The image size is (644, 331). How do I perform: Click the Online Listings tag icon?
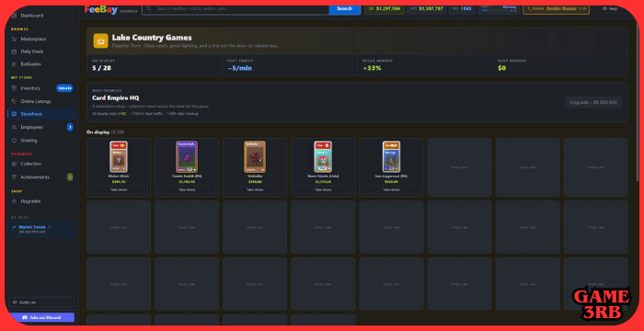pyautogui.click(x=14, y=101)
